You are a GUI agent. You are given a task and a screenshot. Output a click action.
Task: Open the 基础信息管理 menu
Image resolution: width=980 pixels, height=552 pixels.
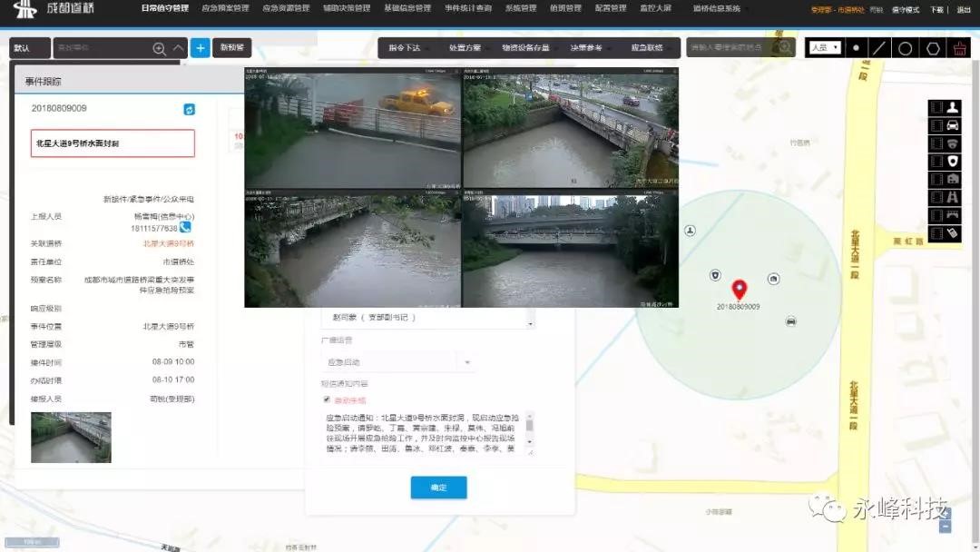pyautogui.click(x=407, y=9)
